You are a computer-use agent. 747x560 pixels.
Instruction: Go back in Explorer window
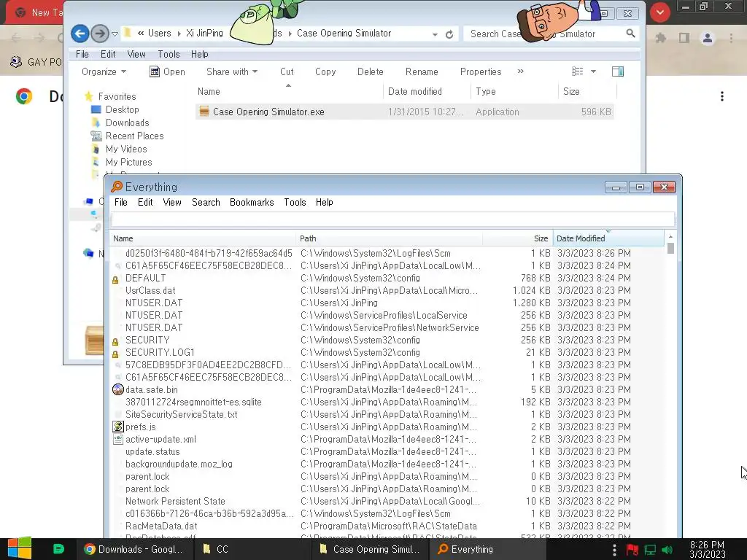80,34
